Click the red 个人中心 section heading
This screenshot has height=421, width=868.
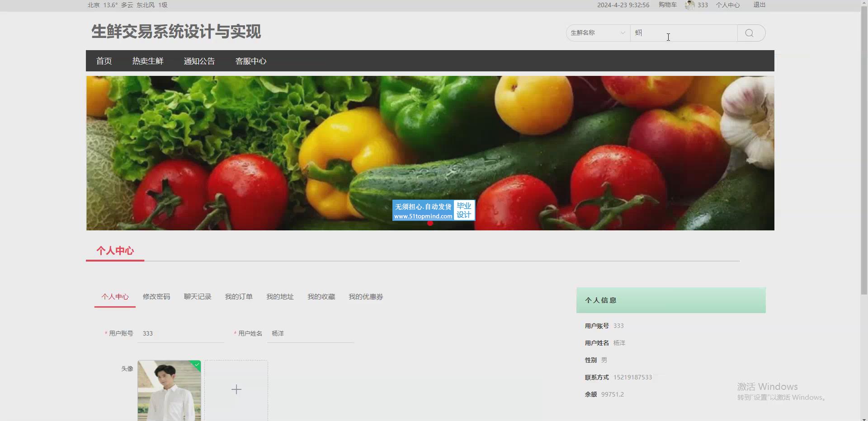pyautogui.click(x=115, y=251)
